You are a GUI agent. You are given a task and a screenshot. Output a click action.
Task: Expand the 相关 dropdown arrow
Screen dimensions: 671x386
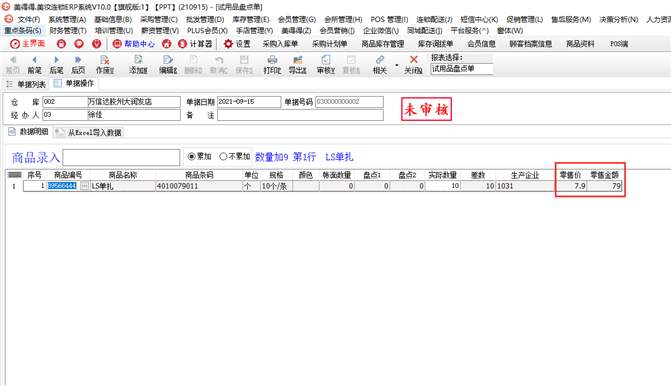tap(397, 65)
